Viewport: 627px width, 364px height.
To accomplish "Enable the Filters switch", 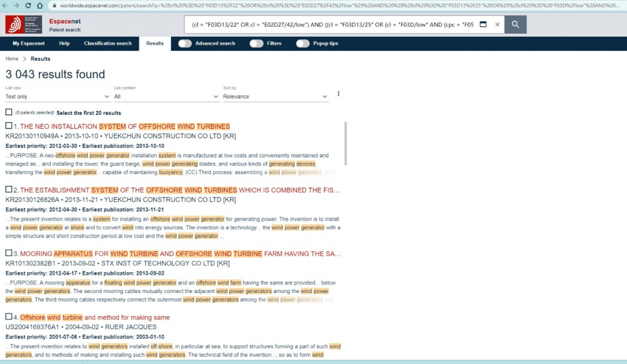I will point(256,43).
